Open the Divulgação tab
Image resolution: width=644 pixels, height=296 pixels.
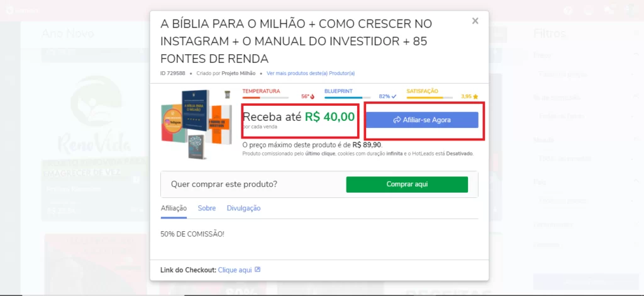243,208
